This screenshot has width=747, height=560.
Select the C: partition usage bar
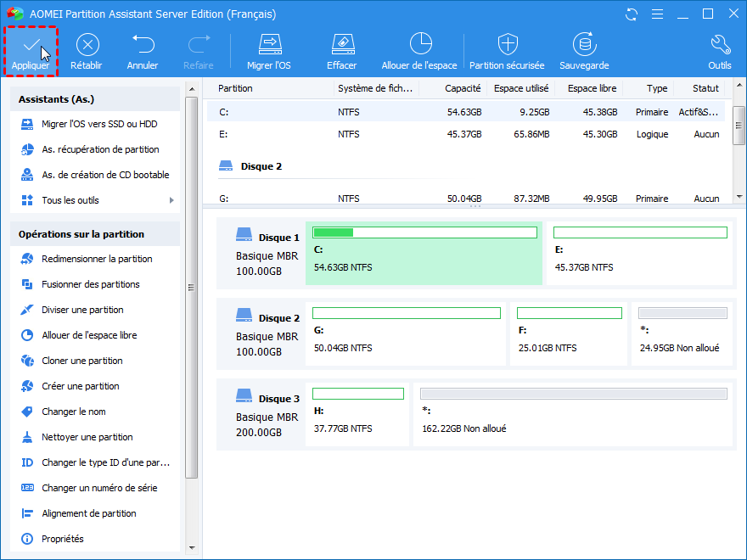coord(424,232)
